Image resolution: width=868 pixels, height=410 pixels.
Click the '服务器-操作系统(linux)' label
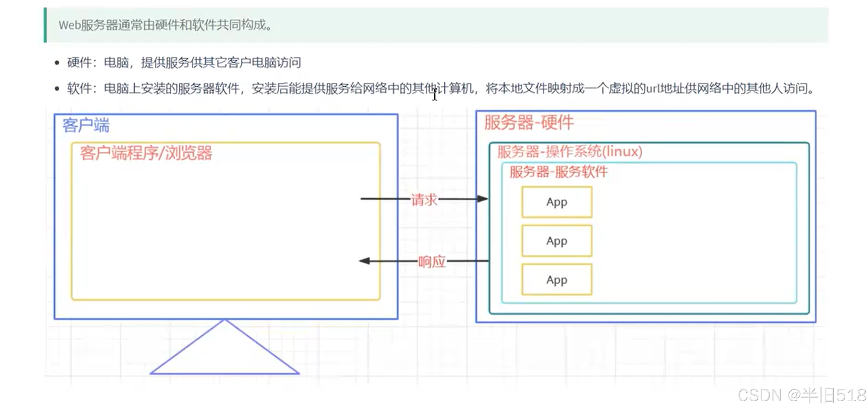coord(570,152)
